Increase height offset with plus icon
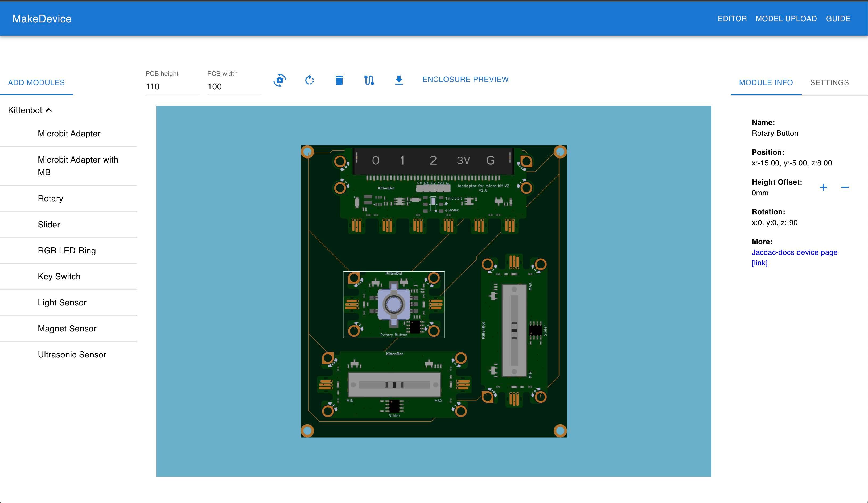 [823, 187]
